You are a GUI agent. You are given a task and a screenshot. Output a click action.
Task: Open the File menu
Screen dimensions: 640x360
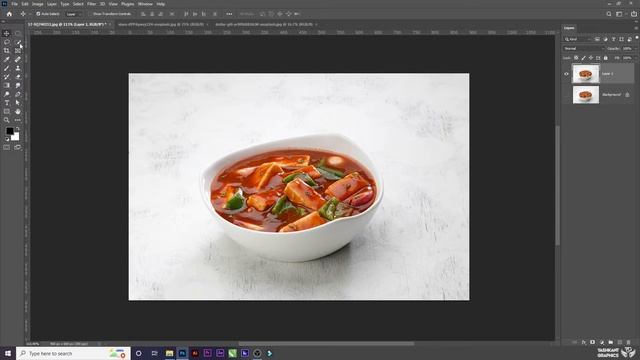(14, 4)
